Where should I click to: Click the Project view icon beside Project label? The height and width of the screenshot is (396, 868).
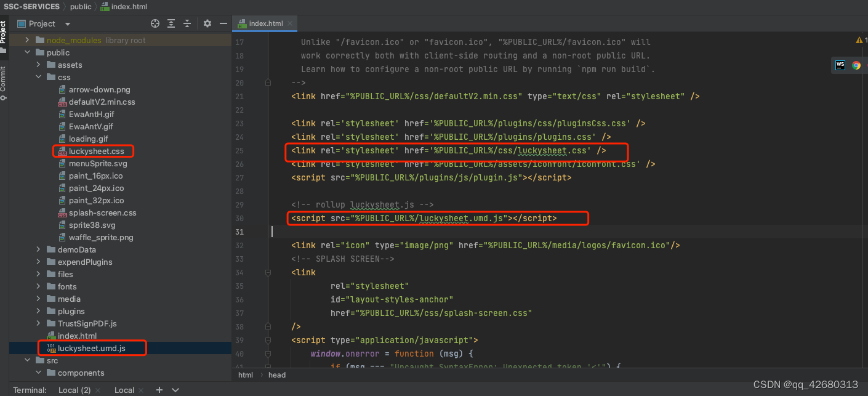[x=22, y=23]
